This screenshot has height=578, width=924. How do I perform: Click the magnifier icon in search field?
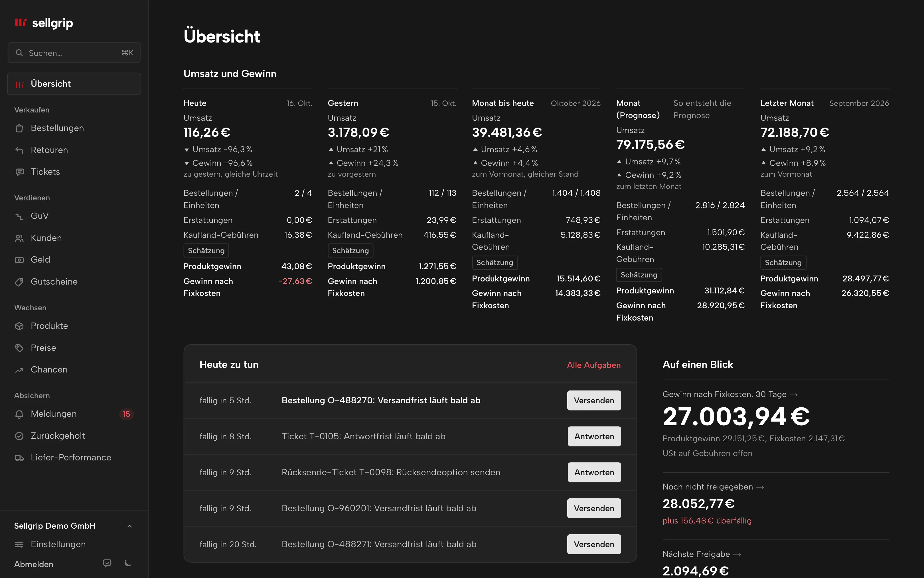coord(19,53)
